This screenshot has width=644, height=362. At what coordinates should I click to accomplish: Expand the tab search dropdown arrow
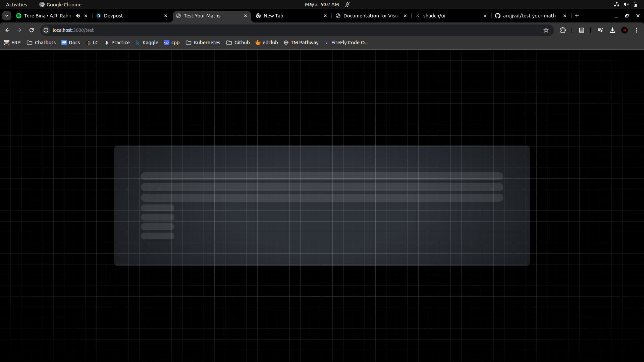[6, 16]
